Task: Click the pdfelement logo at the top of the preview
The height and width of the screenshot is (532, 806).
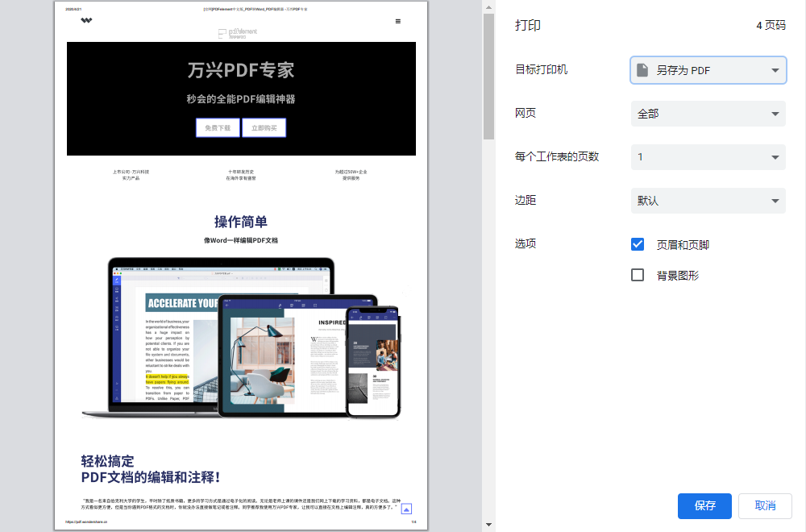Action: tap(237, 33)
